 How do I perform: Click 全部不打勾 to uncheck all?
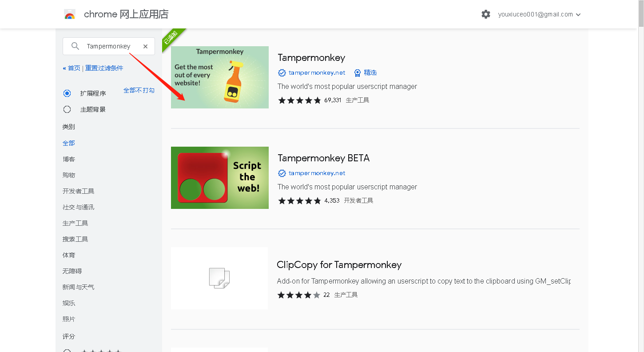click(x=139, y=90)
